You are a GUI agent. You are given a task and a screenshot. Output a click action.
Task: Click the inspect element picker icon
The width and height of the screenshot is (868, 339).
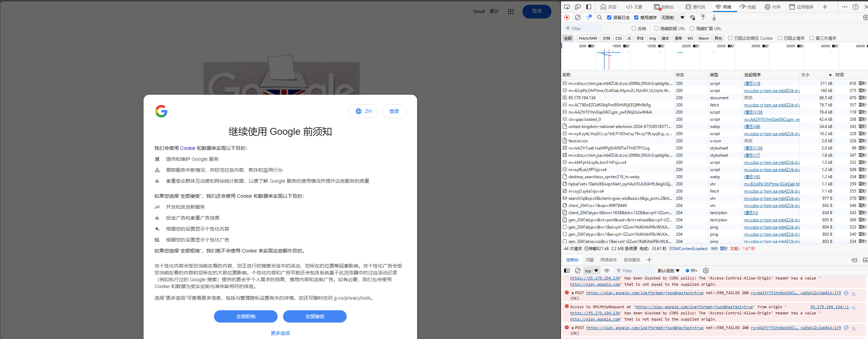coord(567,7)
